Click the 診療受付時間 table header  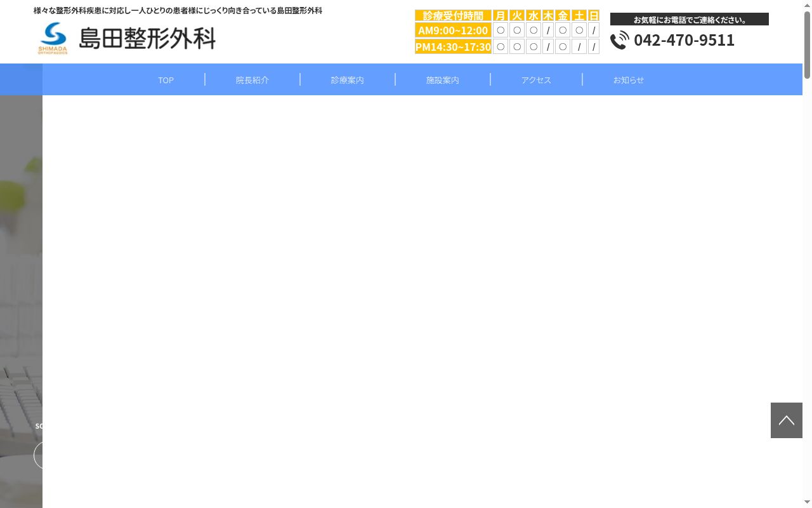click(453, 15)
